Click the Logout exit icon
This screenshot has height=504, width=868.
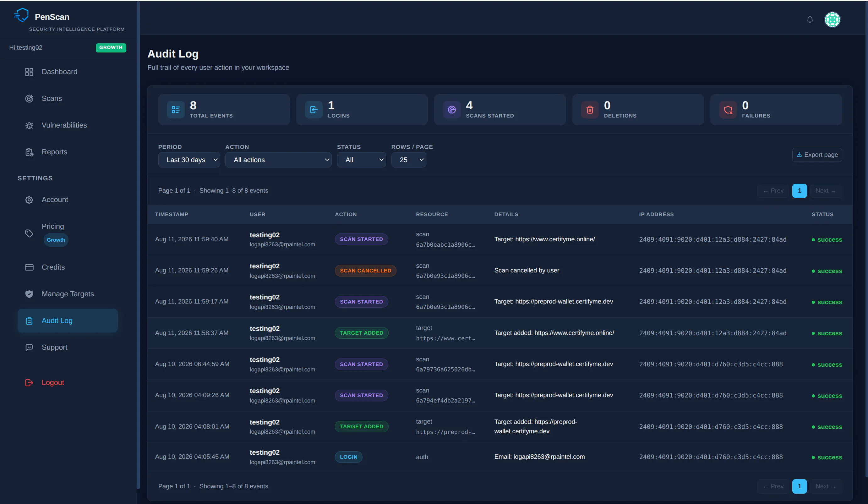point(29,382)
